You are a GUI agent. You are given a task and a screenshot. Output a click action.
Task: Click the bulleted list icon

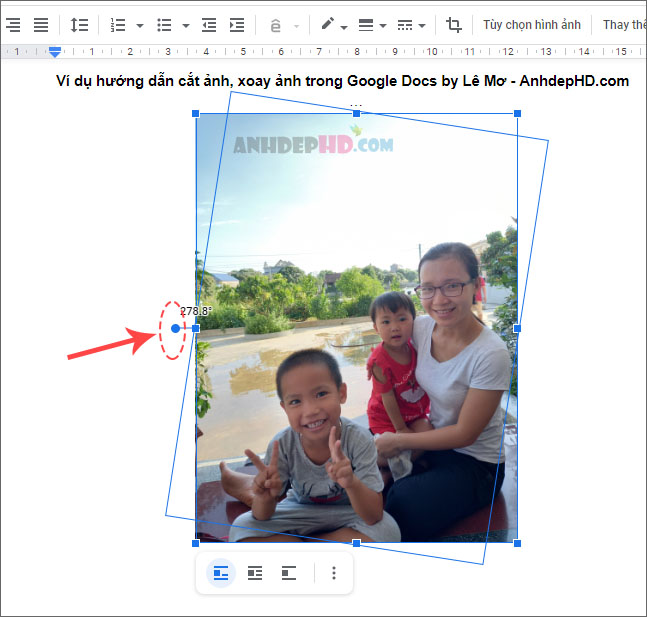(x=164, y=25)
